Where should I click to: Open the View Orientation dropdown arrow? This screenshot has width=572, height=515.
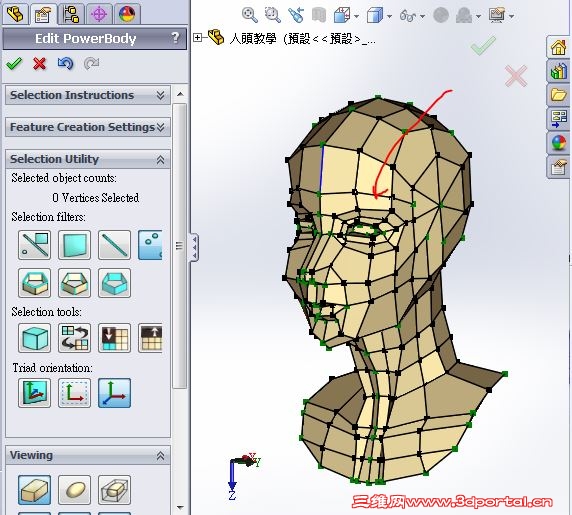coord(356,16)
